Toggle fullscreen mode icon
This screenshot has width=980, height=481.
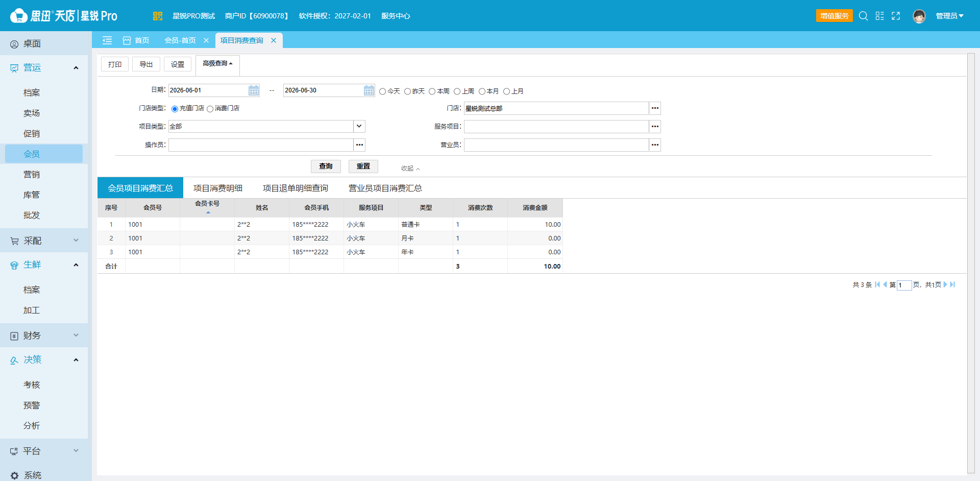pyautogui.click(x=896, y=16)
